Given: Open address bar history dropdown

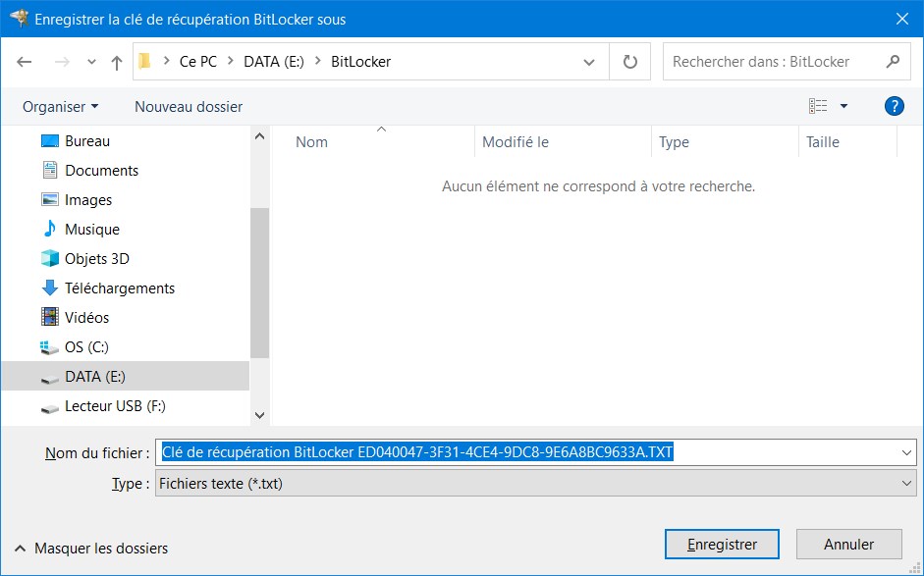Looking at the screenshot, I should 589,62.
